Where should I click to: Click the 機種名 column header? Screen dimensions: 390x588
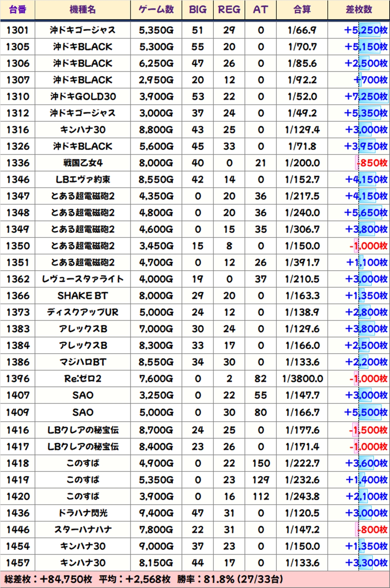83,10
